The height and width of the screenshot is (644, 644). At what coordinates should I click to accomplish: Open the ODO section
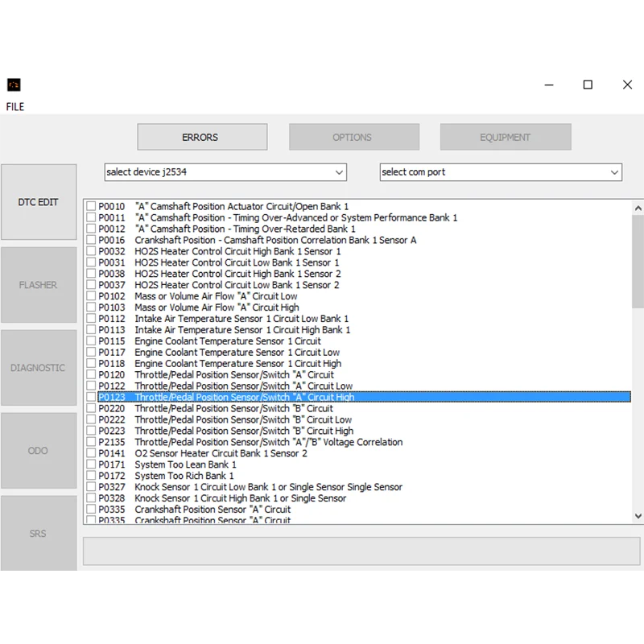coord(39,451)
